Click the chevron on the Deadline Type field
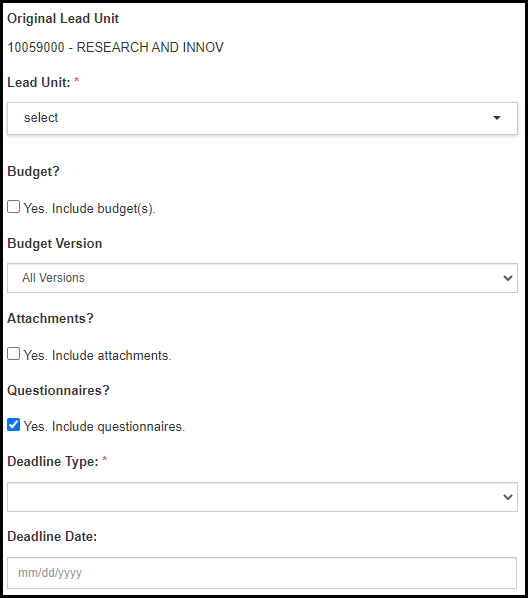The width and height of the screenshot is (528, 598). pyautogui.click(x=508, y=497)
